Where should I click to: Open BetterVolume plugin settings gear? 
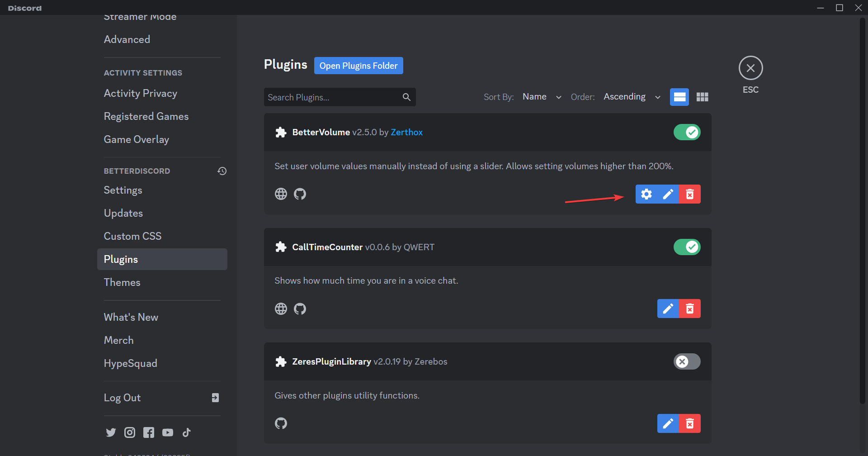point(646,194)
